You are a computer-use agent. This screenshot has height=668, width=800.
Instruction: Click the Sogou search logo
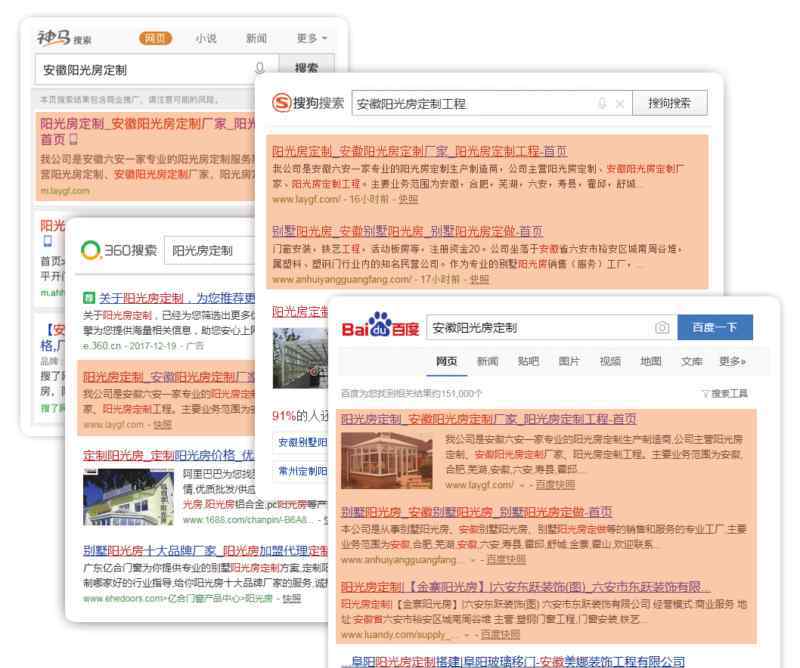pyautogui.click(x=308, y=103)
